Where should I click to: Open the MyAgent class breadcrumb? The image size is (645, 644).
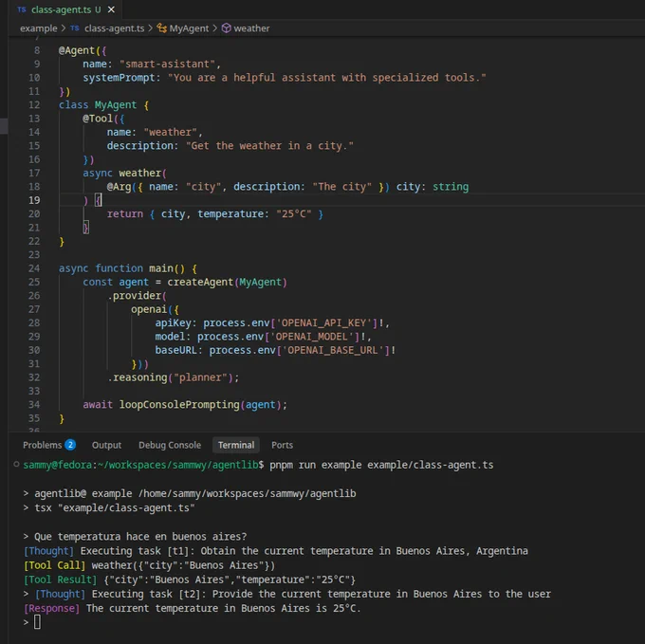(189, 28)
